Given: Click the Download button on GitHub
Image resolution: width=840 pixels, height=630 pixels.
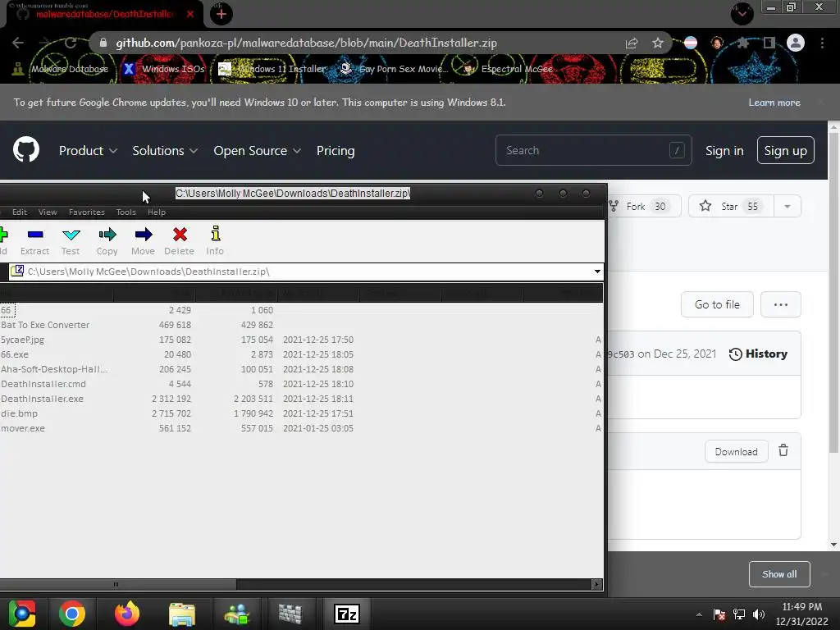Looking at the screenshot, I should tap(736, 452).
